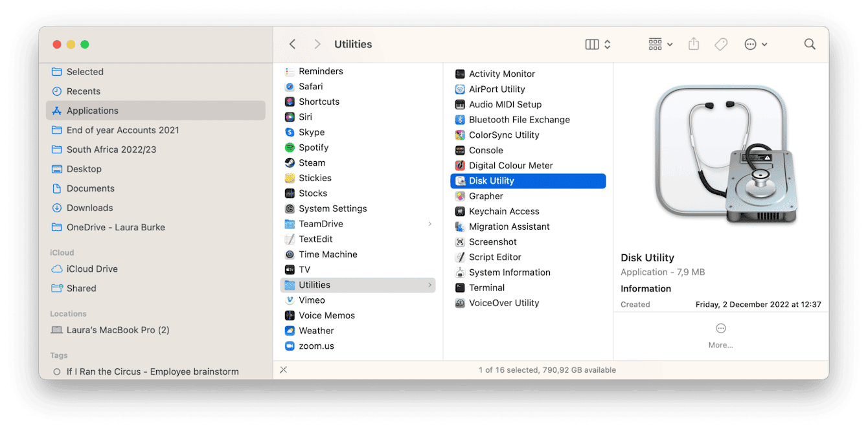Expand the TeamDrive folder chevron
This screenshot has height=431, width=868.
[x=431, y=223]
